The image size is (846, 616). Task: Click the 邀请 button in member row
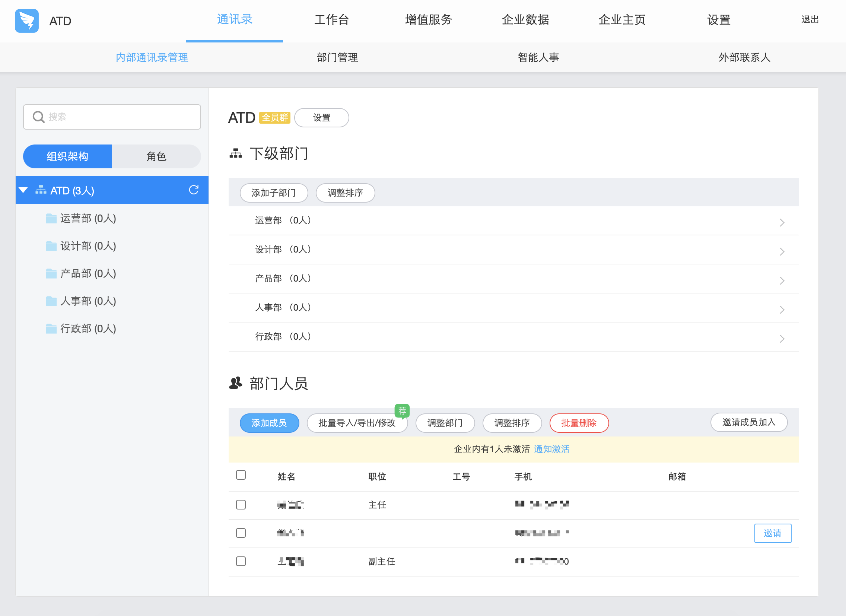coord(773,533)
